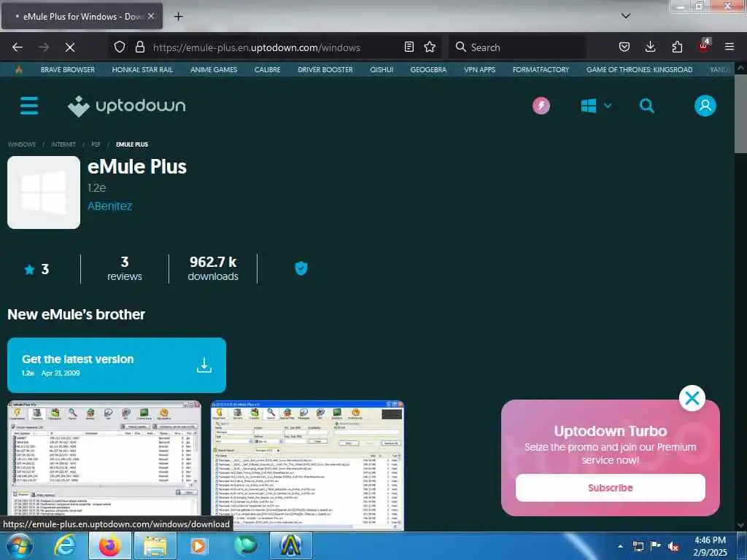This screenshot has height=560, width=747.
Task: Open CALIBRE trending link
Action: pos(267,69)
